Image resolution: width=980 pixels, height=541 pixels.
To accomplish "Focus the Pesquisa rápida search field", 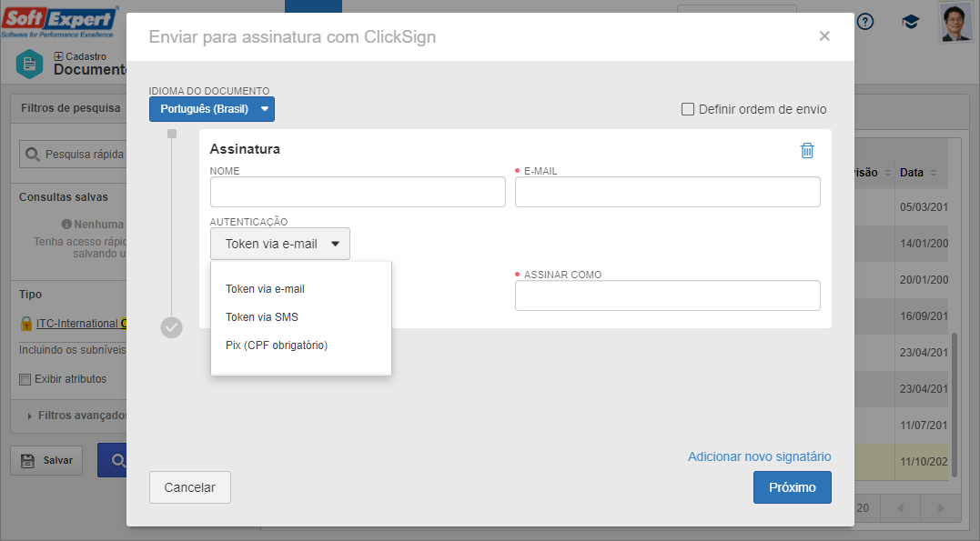I will [73, 155].
